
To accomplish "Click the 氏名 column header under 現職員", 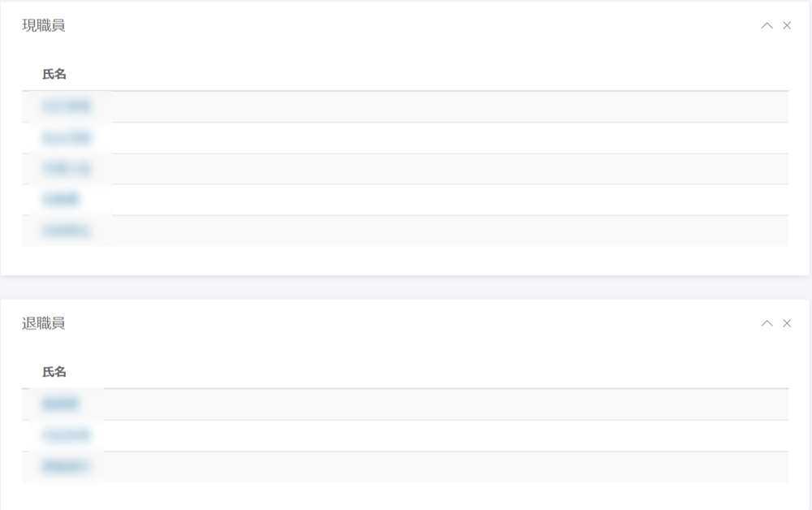I will coord(54,75).
